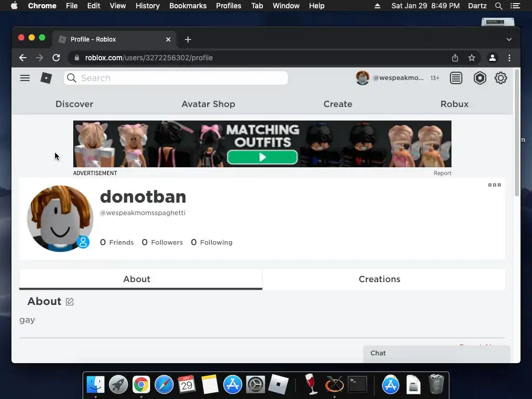The image size is (532, 399).
Task: Click the Report link under advertisement
Action: pyautogui.click(x=443, y=173)
